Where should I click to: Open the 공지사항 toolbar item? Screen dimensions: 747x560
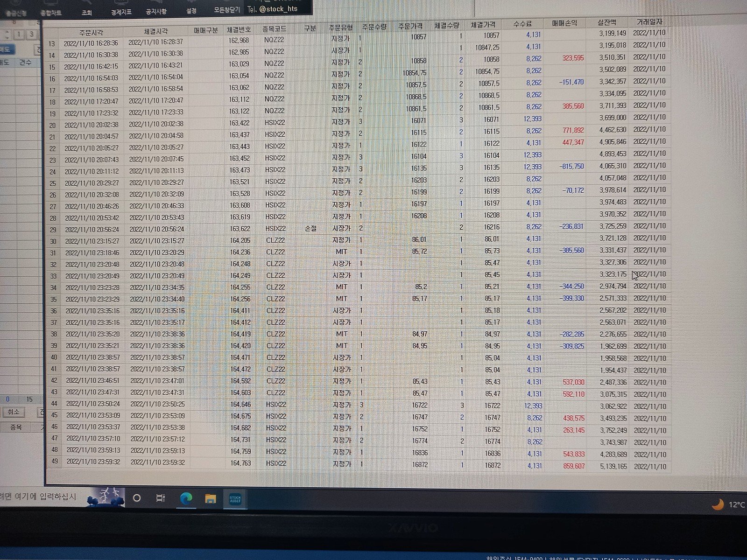156,11
